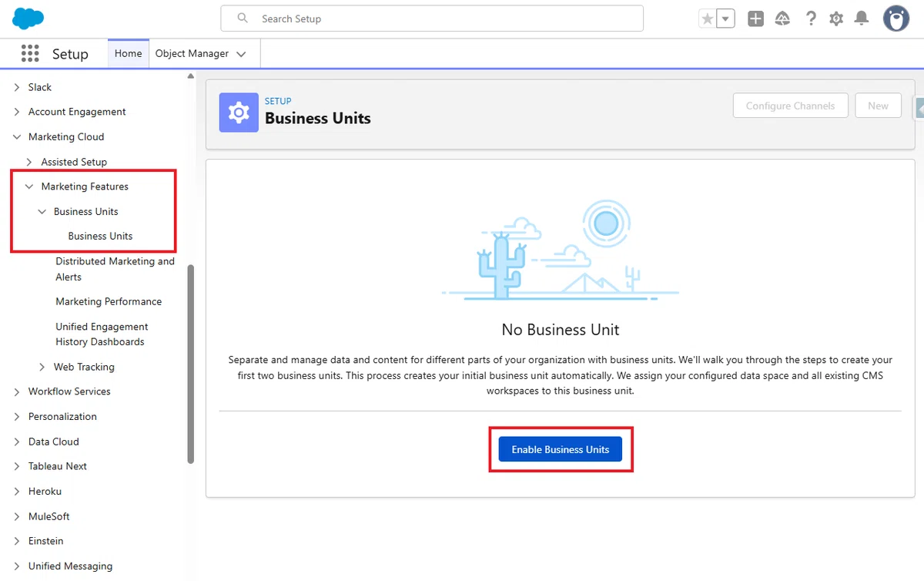The image size is (924, 581).
Task: Click the Business Units gear header icon
Action: point(239,113)
